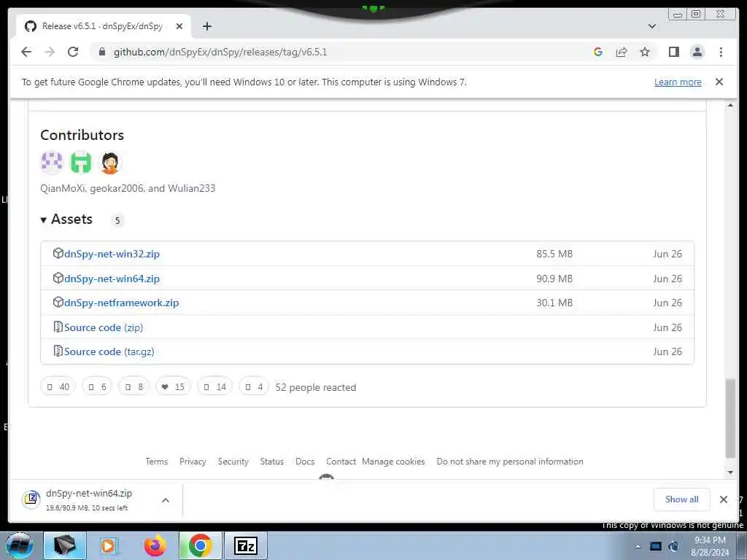Collapse the Assets section triangle

43,219
